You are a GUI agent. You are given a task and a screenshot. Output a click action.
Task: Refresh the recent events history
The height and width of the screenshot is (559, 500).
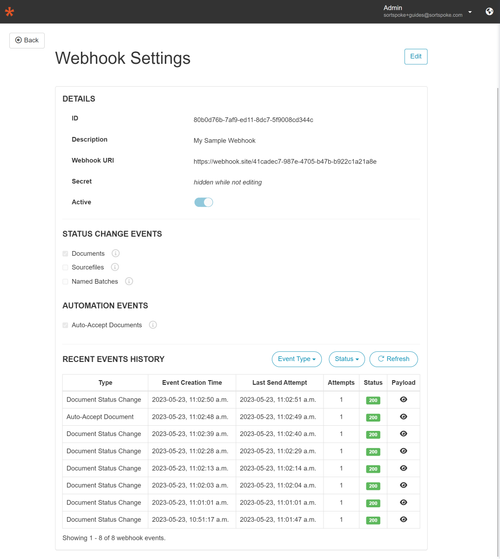coord(393,359)
